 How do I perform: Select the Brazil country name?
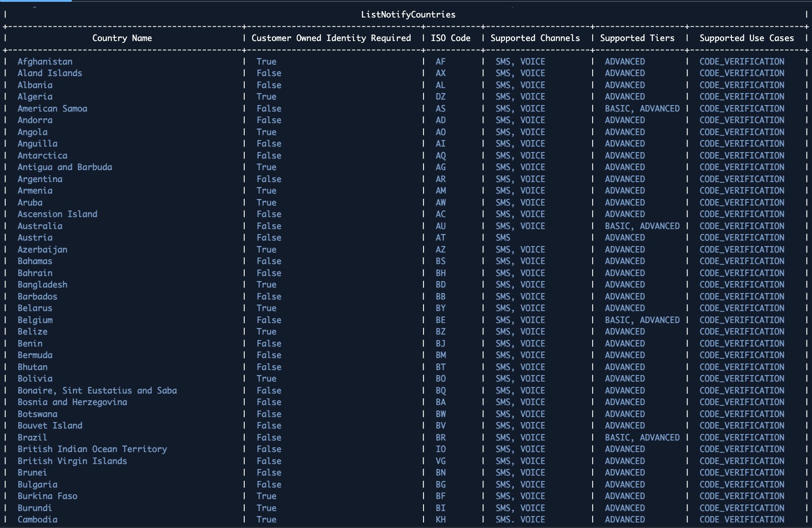click(32, 437)
